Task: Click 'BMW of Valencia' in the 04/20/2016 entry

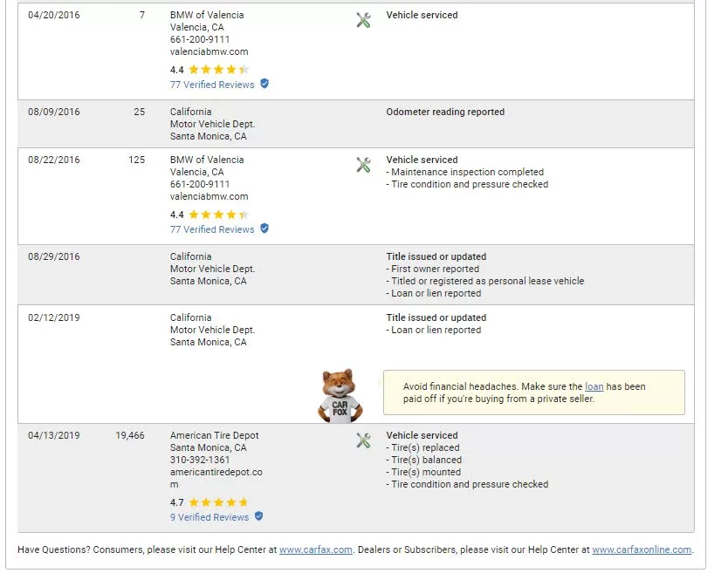Action: tap(207, 15)
